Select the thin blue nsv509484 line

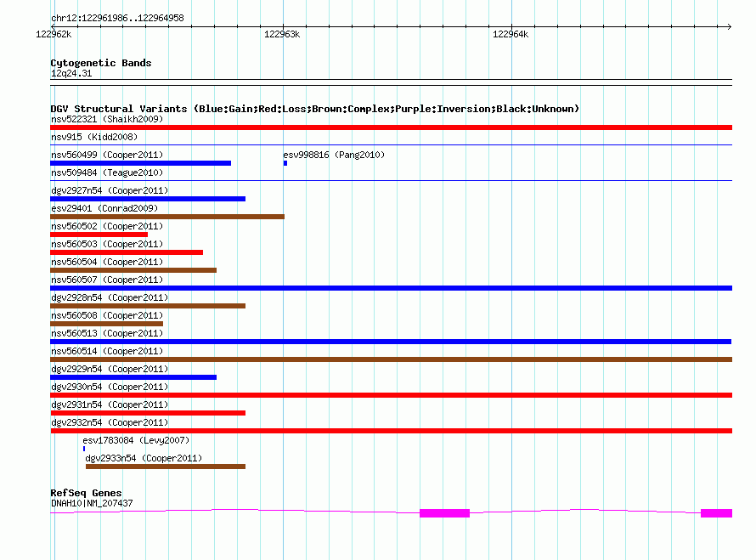tap(391, 180)
